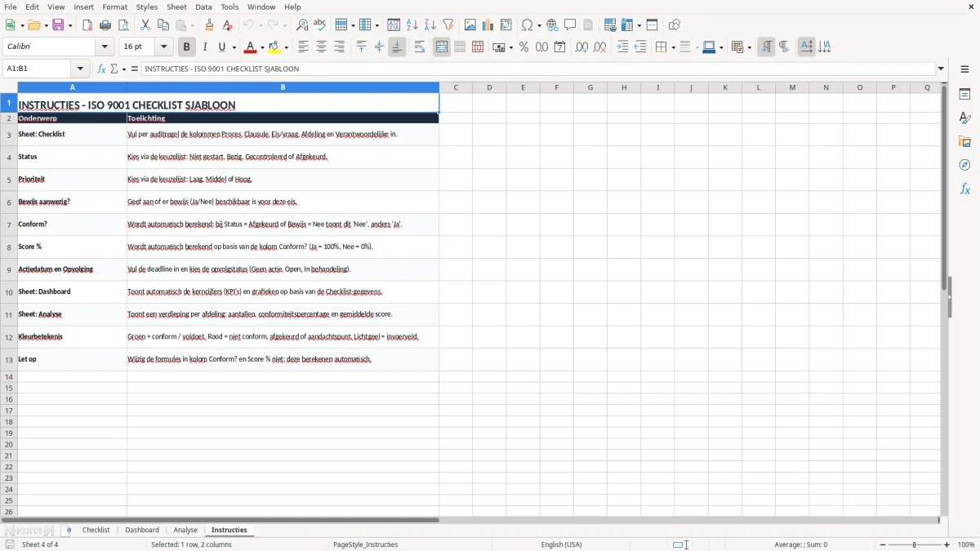
Task: Switch to the Checklist sheet tab
Action: coord(96,530)
